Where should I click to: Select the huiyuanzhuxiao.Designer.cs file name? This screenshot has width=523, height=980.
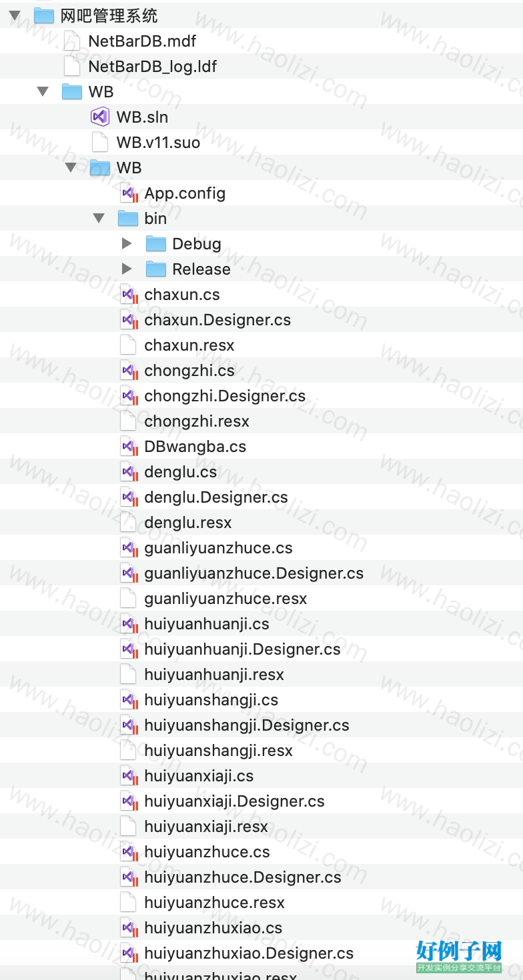pyautogui.click(x=249, y=953)
